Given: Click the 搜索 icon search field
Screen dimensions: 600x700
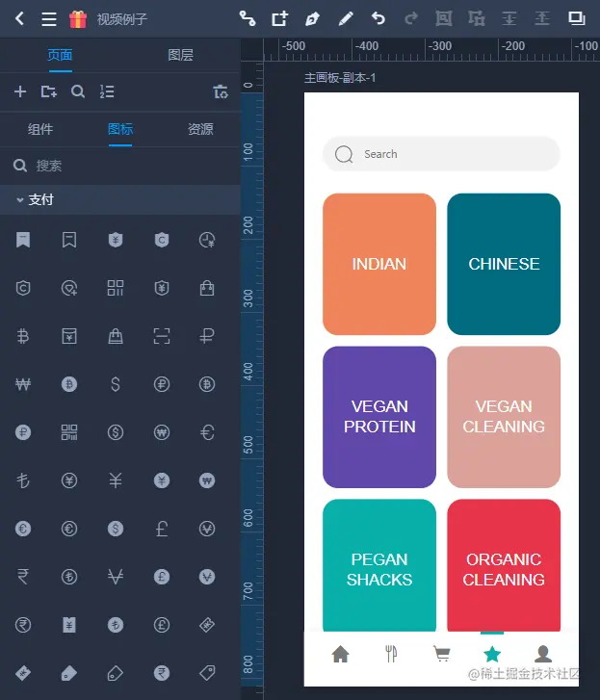Looking at the screenshot, I should pyautogui.click(x=120, y=166).
